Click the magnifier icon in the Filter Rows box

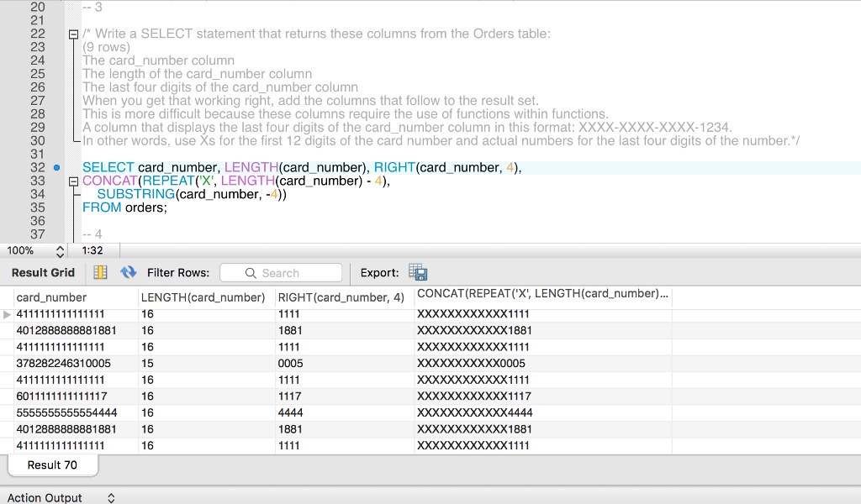251,273
